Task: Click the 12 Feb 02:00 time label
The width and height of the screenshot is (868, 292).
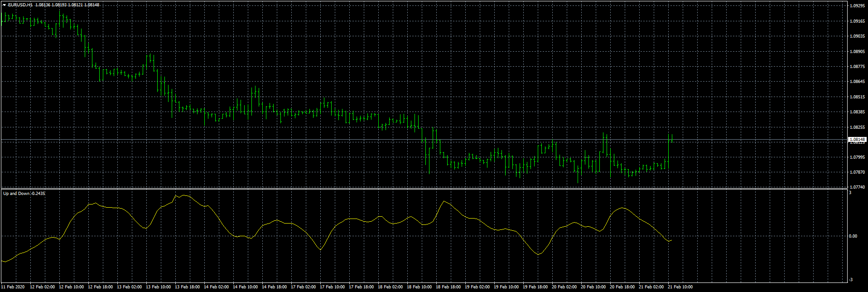Action: click(x=43, y=287)
